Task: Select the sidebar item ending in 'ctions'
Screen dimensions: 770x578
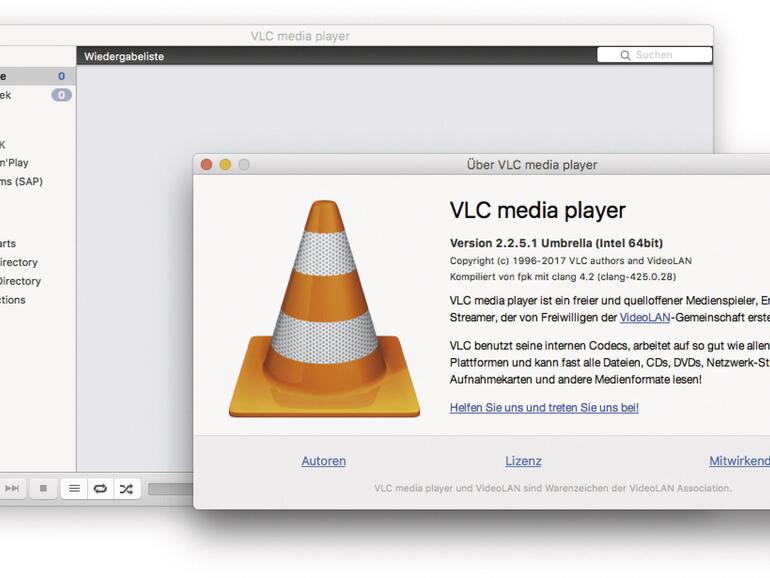Action: coord(13,300)
